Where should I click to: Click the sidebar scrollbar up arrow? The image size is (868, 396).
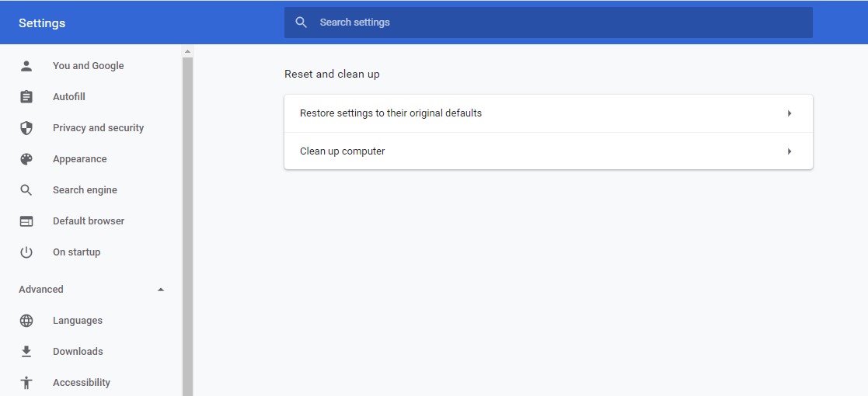187,51
